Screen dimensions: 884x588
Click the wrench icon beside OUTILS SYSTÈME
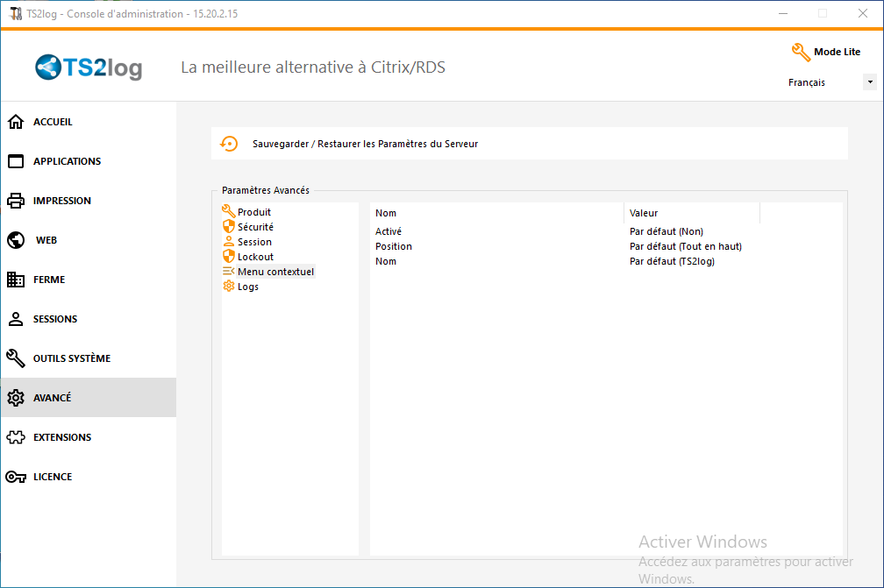pyautogui.click(x=16, y=358)
